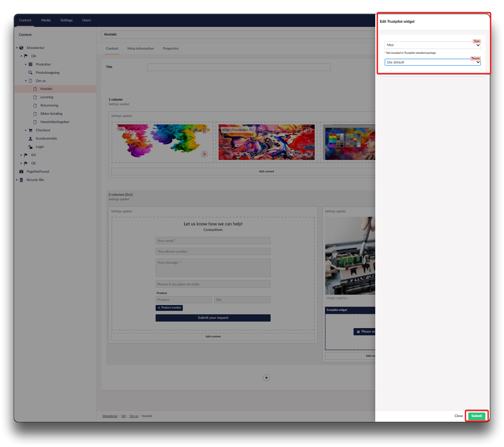Viewport: 504px width, 447px height.
Task: Click the Om os breadcrumb link
Action: coord(134,416)
